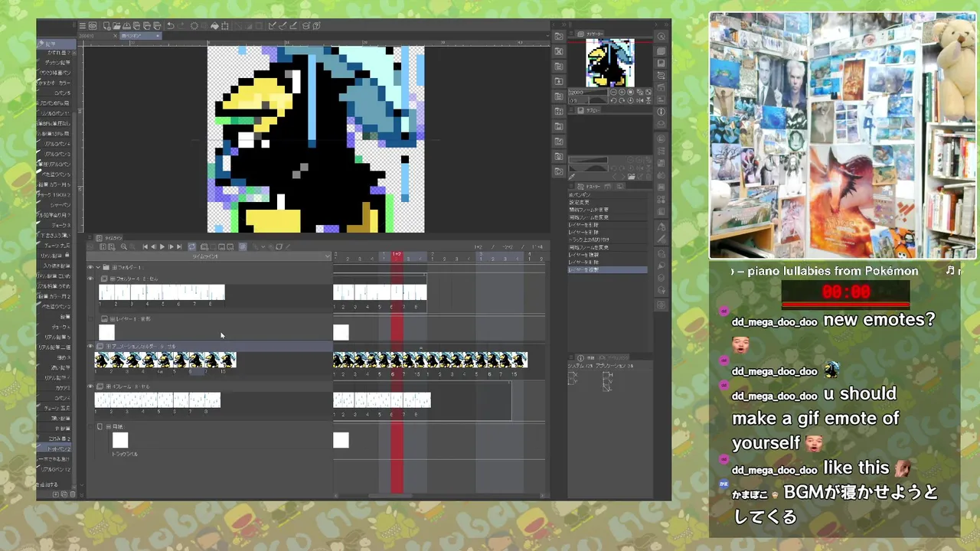Click the layer 1 white thumbnail in the track list

106,332
